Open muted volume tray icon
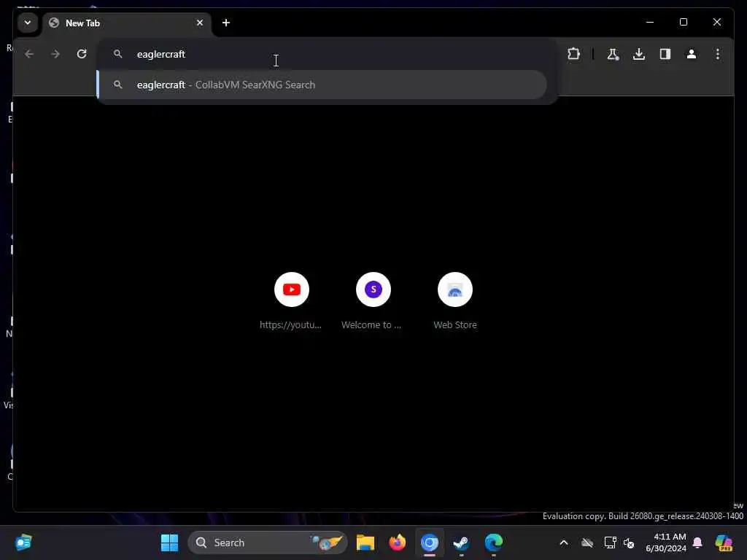 [x=630, y=542]
